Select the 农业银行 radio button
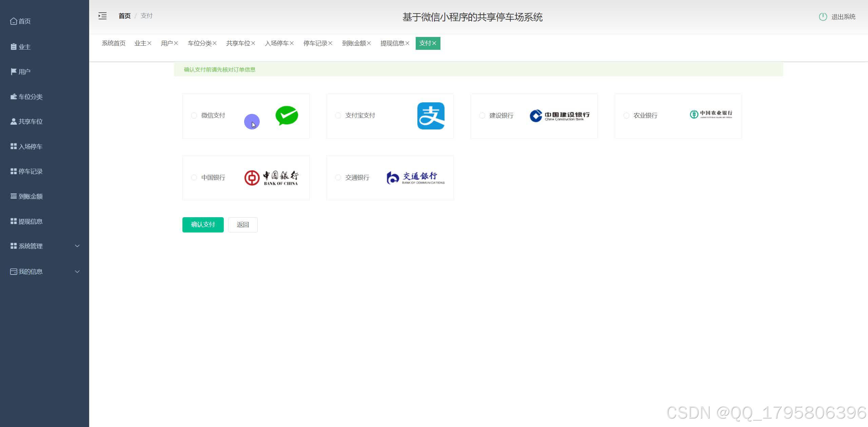The image size is (868, 427). point(626,116)
